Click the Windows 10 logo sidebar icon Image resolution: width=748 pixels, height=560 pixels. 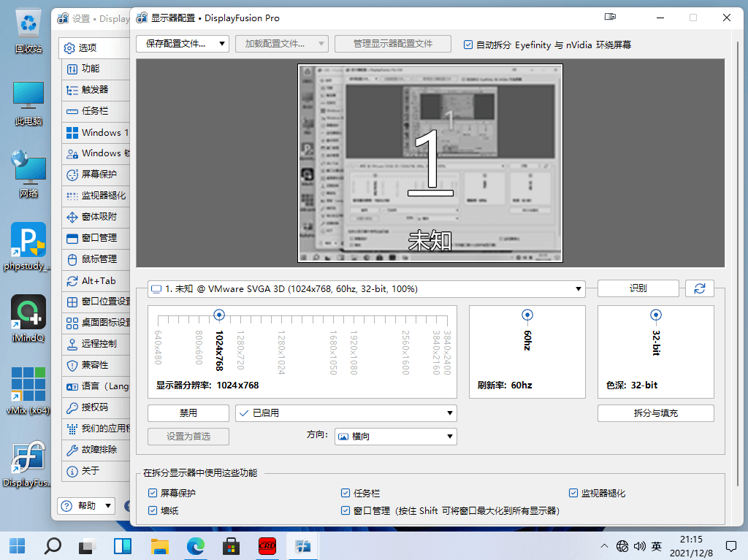coord(72,133)
